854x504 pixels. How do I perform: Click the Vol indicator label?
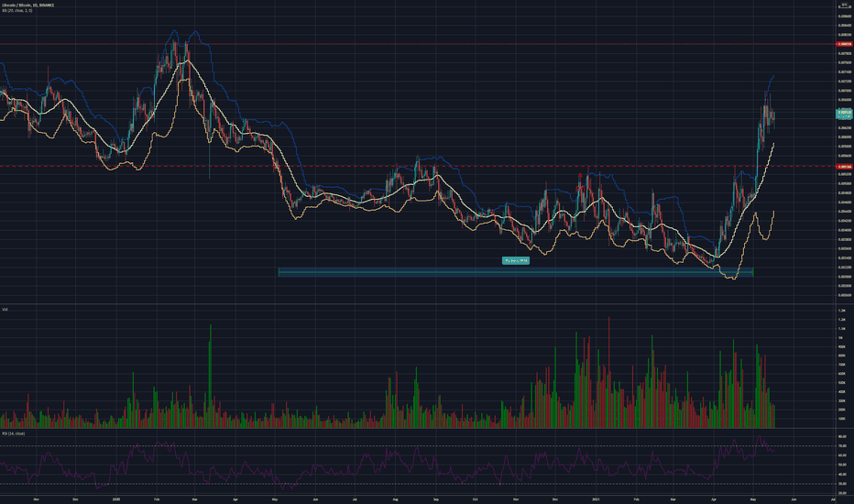[5, 310]
